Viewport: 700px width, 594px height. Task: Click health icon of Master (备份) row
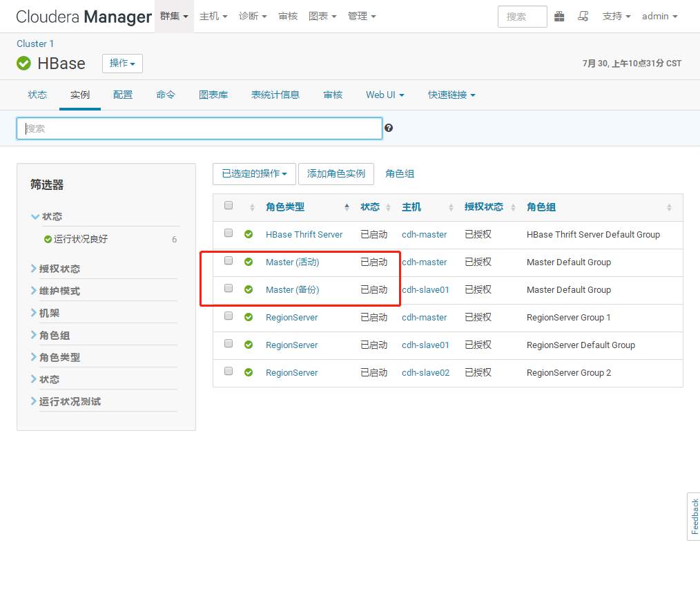(249, 290)
